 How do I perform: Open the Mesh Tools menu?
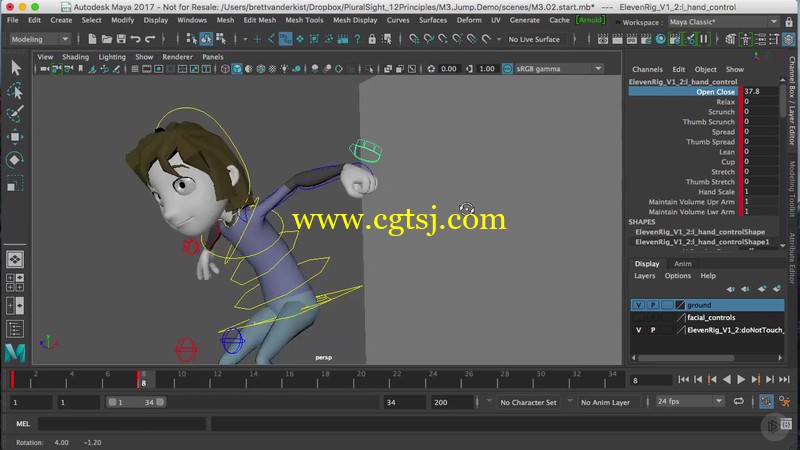click(304, 20)
